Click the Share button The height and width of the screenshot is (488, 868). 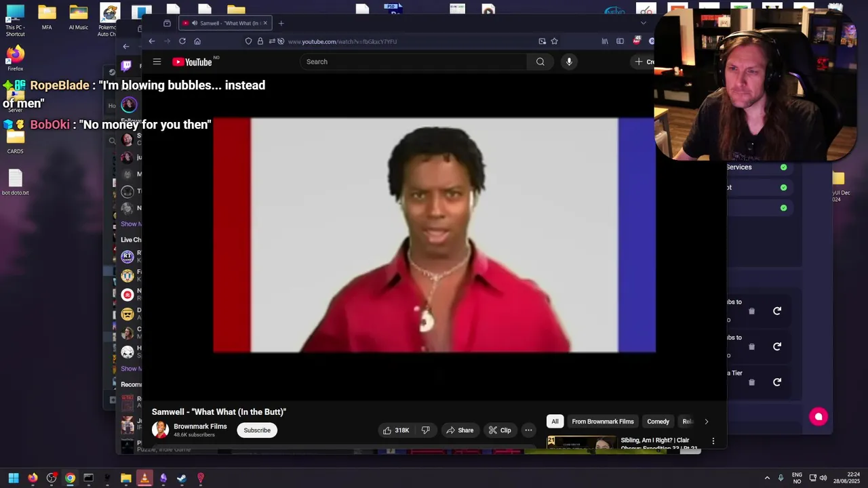coord(459,430)
